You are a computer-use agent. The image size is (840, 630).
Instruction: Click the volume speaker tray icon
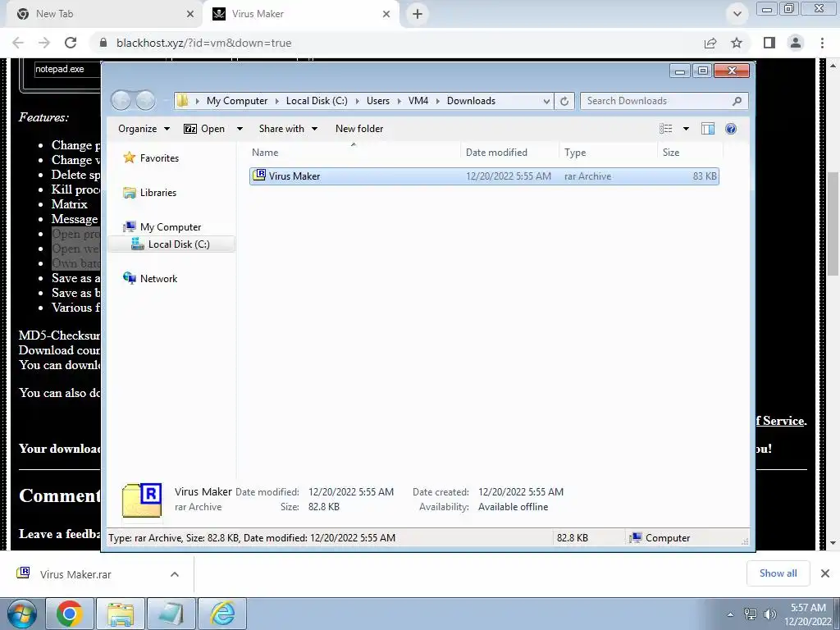(x=769, y=614)
